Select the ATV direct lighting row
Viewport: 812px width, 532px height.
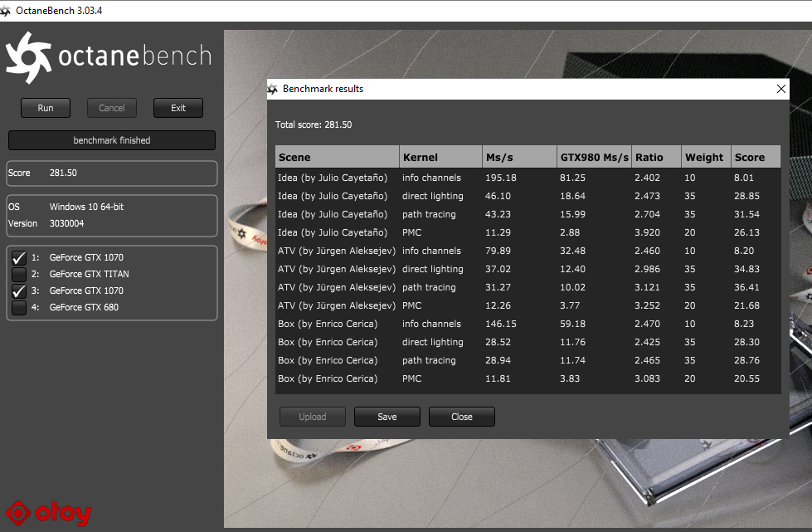pyautogui.click(x=528, y=269)
